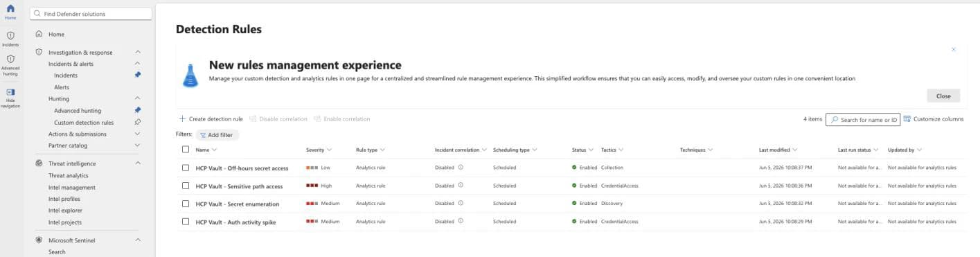
Task: Click Enable correlation button
Action: [x=341, y=119]
